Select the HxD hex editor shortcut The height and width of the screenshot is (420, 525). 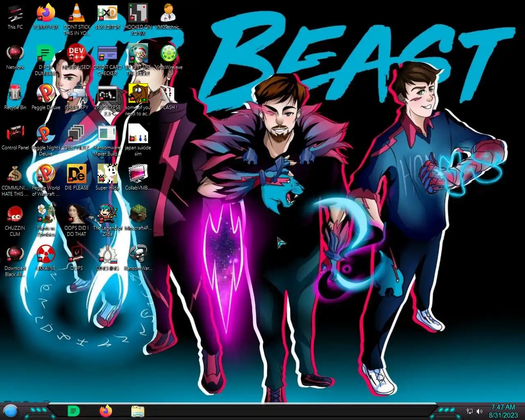pyautogui.click(x=107, y=17)
